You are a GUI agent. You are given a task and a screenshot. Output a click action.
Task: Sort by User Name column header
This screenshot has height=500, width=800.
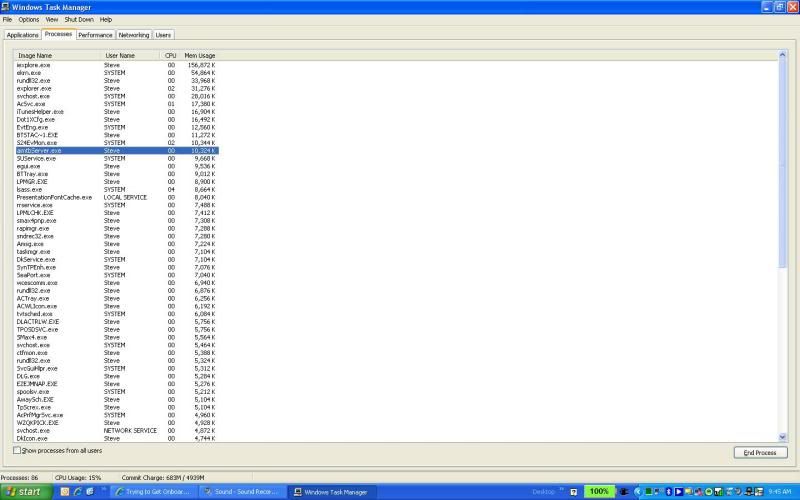point(130,55)
